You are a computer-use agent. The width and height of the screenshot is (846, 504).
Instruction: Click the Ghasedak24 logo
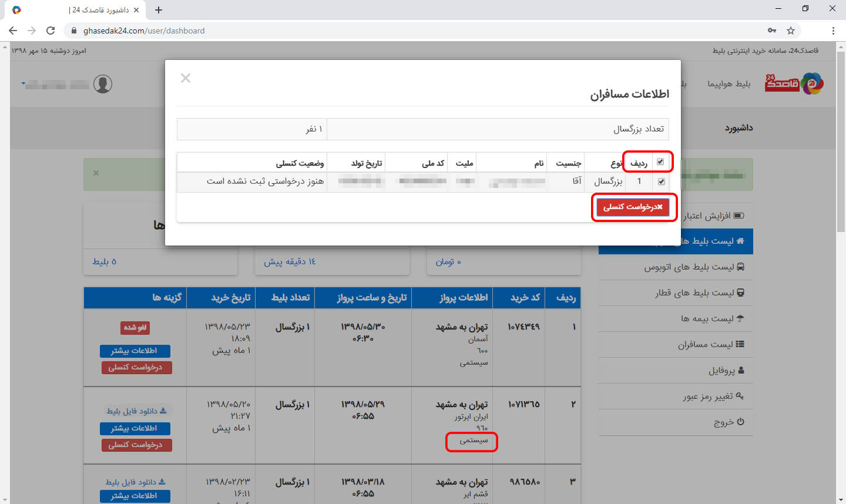coord(794,83)
